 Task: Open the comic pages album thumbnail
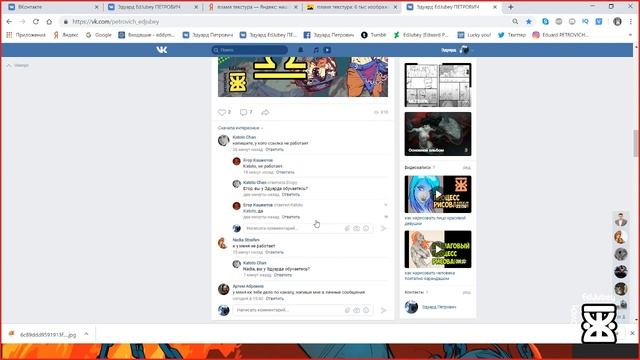click(438, 85)
